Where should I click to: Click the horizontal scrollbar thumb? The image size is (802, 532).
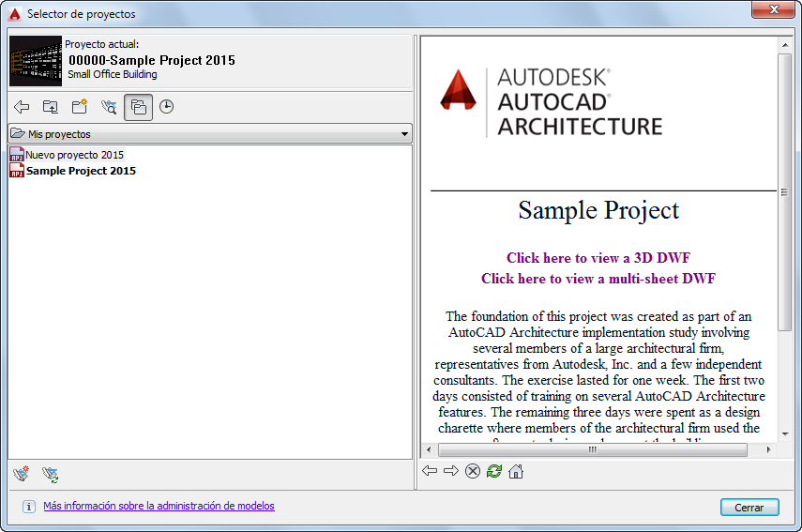(x=593, y=450)
